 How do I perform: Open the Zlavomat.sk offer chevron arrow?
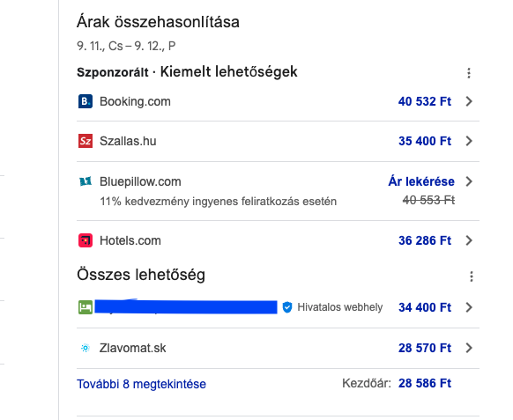(469, 348)
